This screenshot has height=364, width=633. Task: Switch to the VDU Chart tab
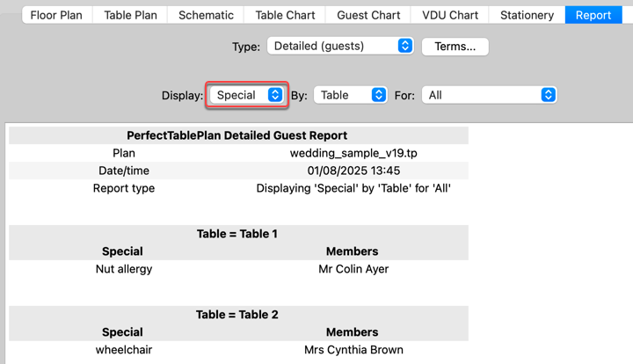point(450,15)
